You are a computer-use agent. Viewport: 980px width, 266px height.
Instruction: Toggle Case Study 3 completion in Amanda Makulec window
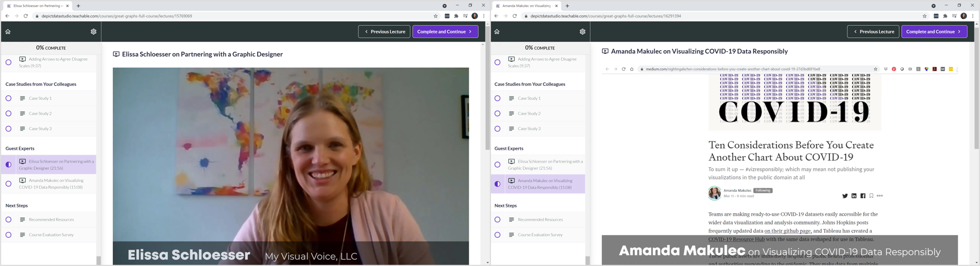coord(498,129)
